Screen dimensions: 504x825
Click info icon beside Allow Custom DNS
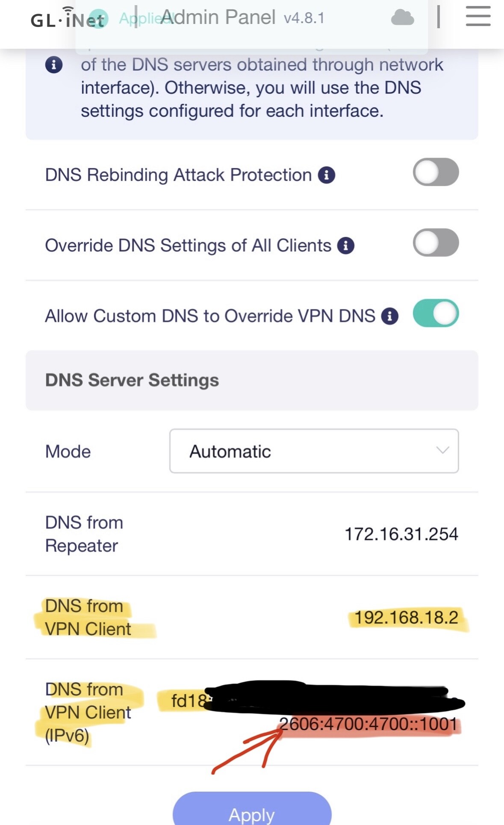point(389,316)
